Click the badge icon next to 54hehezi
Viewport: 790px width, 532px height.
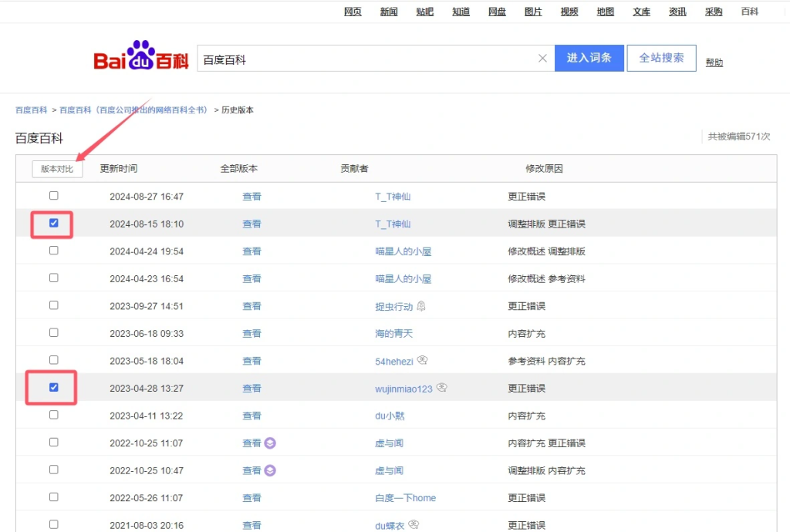click(x=422, y=360)
